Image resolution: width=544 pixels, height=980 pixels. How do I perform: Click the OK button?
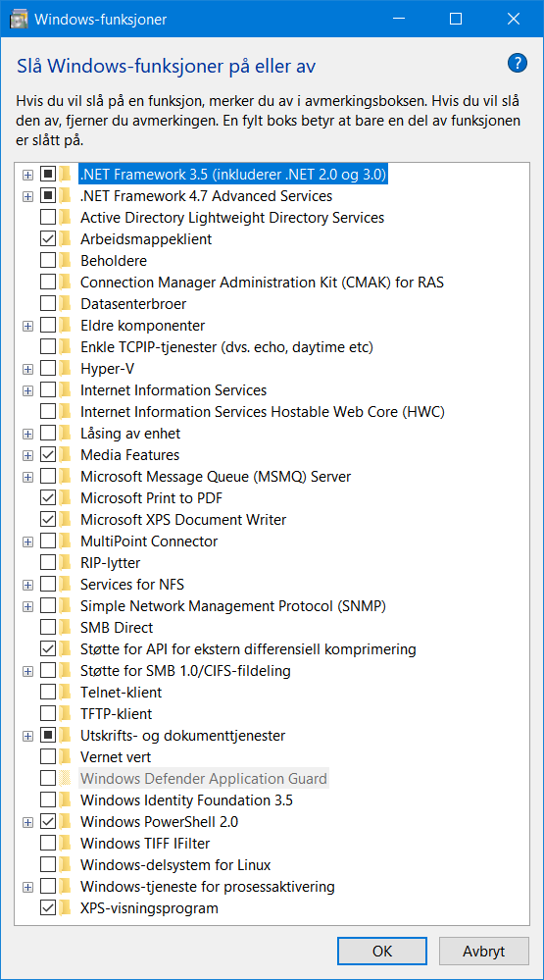coord(382,952)
